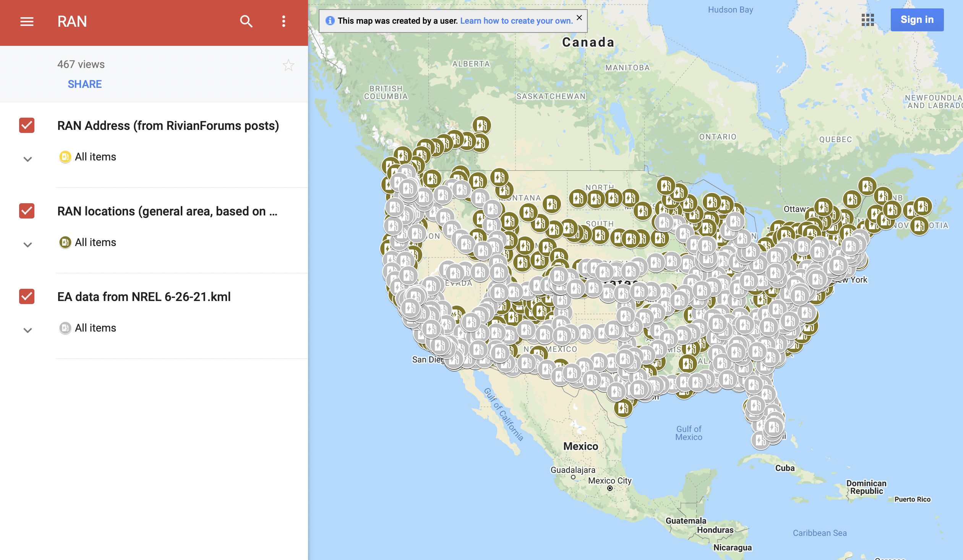Image resolution: width=963 pixels, height=560 pixels.
Task: Click the Gulf of Mexico label
Action: pyautogui.click(x=689, y=433)
